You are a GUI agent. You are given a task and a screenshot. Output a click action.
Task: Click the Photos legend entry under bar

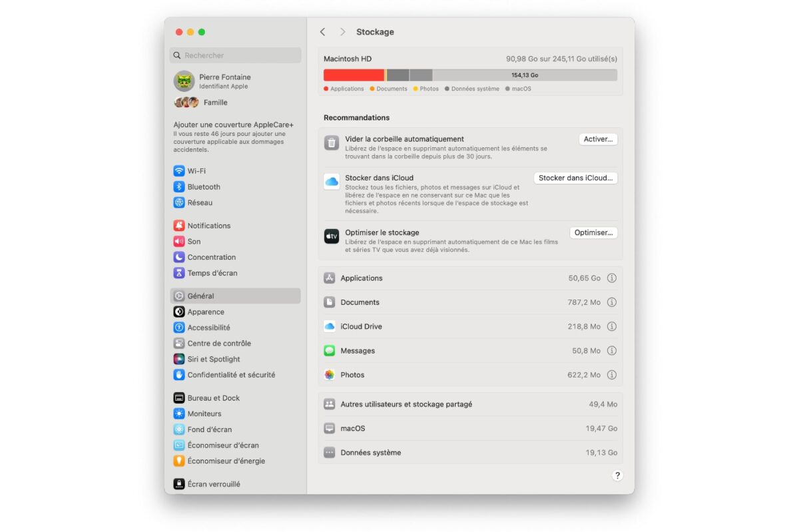point(426,89)
